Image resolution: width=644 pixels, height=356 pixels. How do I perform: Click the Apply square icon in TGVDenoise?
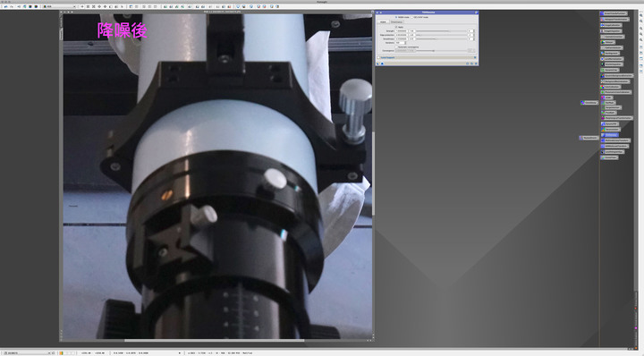[x=382, y=64]
